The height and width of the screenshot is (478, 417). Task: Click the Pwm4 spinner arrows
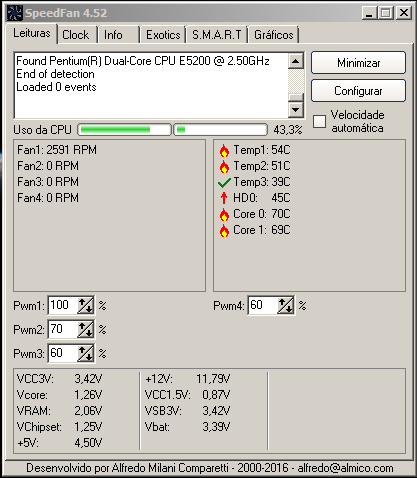[x=286, y=305]
